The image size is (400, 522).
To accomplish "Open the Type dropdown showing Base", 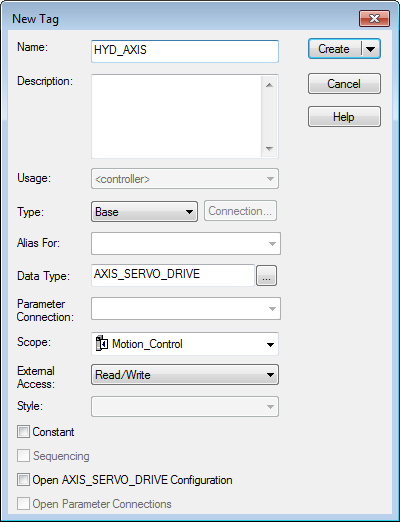I will point(144,211).
